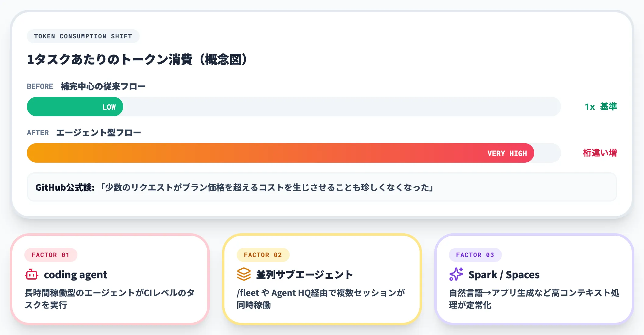
Task: Click the coding agent card title
Action: click(76, 275)
